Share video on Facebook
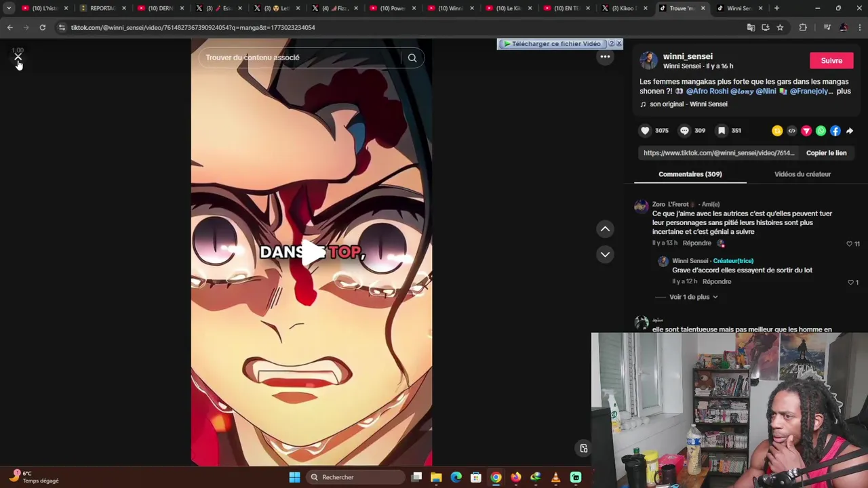Image resolution: width=868 pixels, height=488 pixels. (x=835, y=131)
